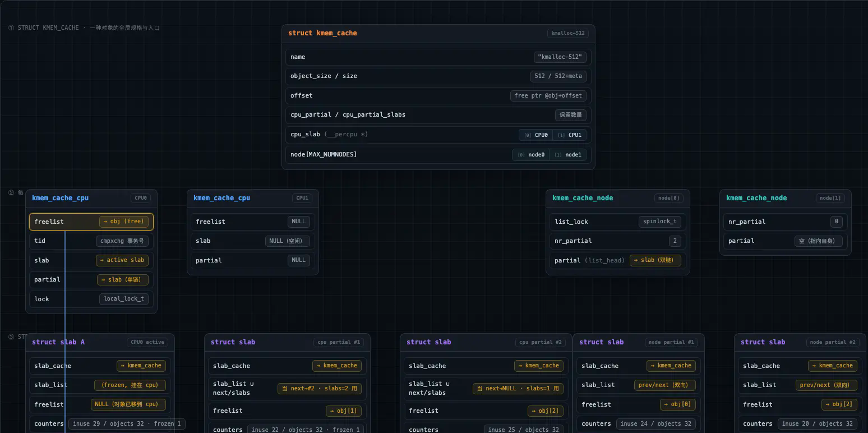This screenshot has width=868, height=433.
Task: Click the 'cpu partial #1' slab badge
Action: pos(339,342)
